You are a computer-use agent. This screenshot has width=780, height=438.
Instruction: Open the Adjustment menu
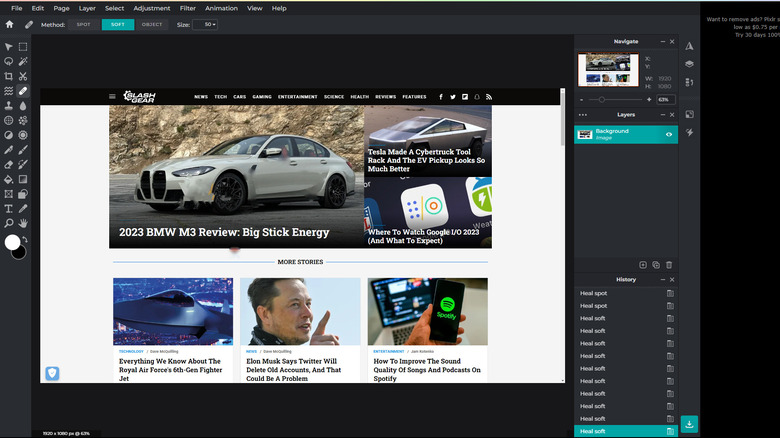151,8
